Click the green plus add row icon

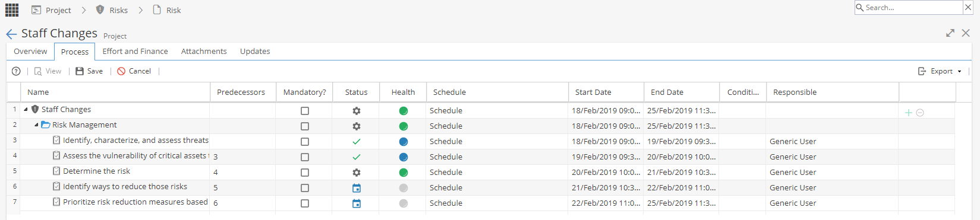[x=908, y=113]
